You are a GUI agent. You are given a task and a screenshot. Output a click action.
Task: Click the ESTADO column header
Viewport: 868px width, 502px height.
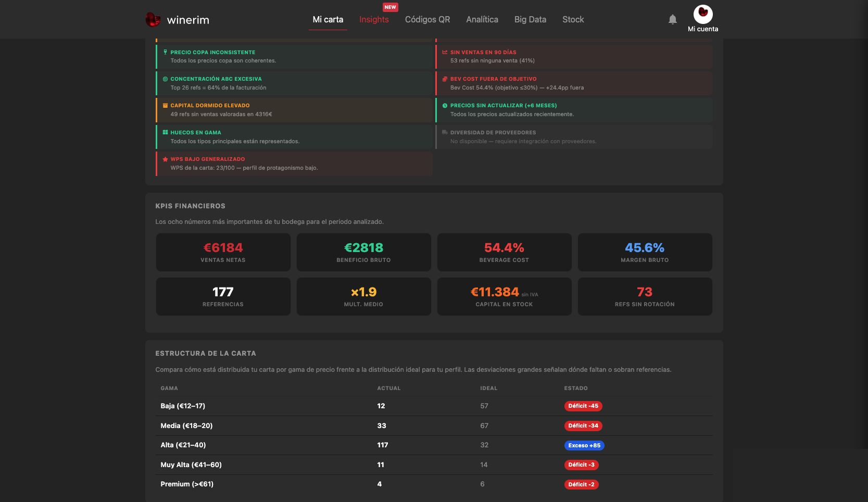click(x=576, y=388)
